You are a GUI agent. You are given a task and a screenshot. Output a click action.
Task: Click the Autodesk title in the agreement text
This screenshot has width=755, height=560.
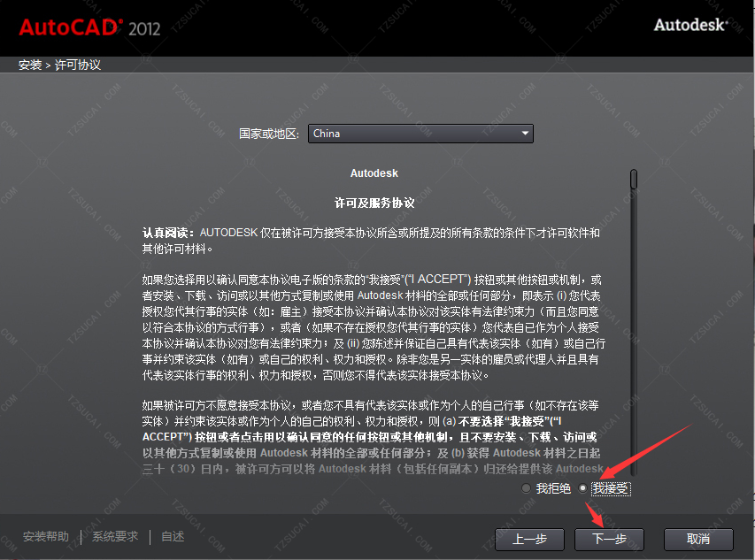pyautogui.click(x=374, y=173)
